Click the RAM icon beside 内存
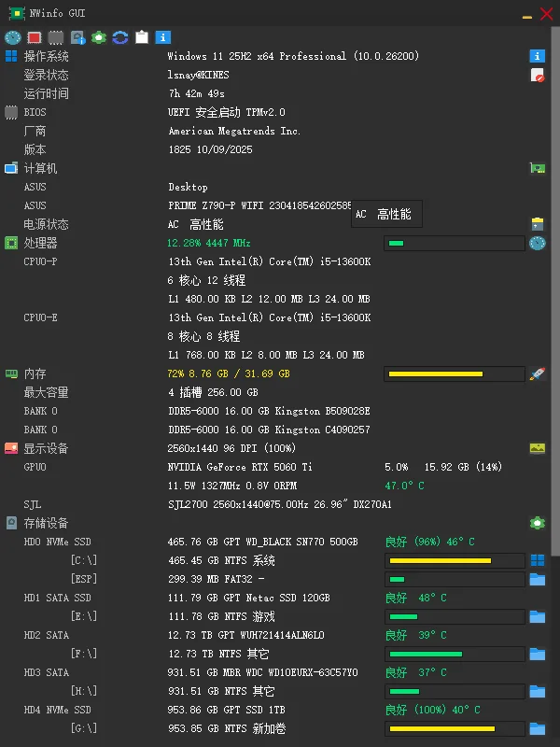 click(11, 373)
